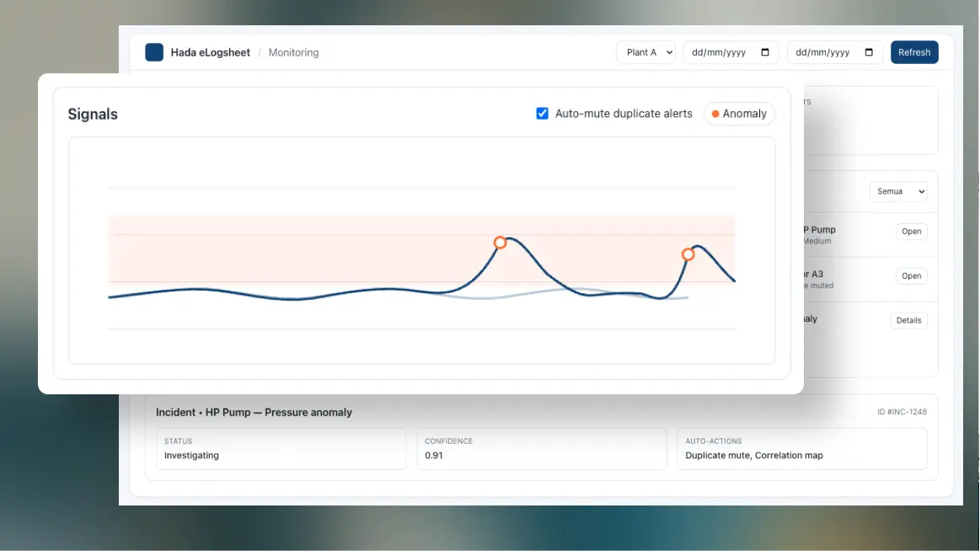The height and width of the screenshot is (551, 980).
Task: Open the HP Pump alert
Action: click(x=912, y=232)
